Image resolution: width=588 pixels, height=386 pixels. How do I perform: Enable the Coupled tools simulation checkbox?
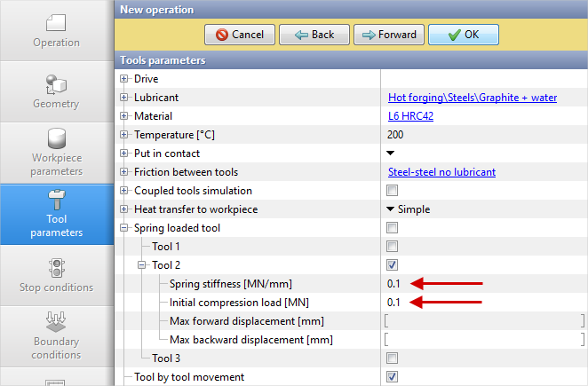pos(392,191)
